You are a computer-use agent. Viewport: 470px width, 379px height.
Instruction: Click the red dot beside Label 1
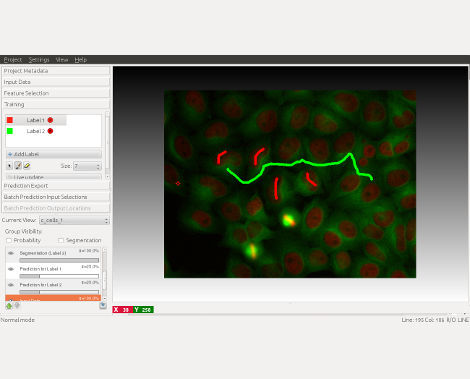click(x=50, y=120)
